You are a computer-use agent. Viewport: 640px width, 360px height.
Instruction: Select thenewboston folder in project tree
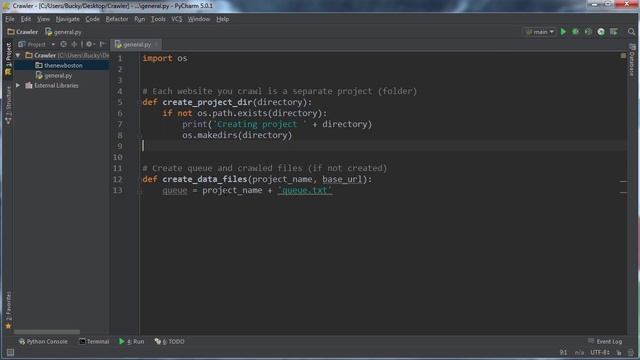click(x=63, y=65)
